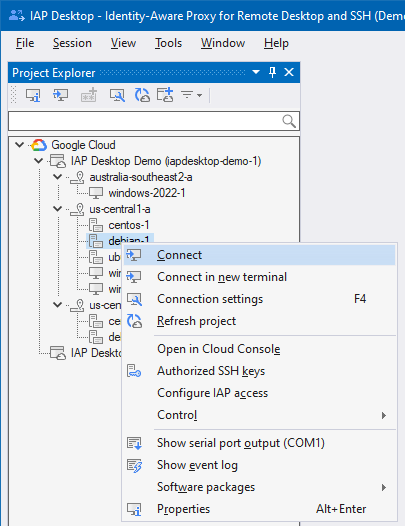Click the Connection settings toolbar icon
The width and height of the screenshot is (405, 526).
(117, 95)
